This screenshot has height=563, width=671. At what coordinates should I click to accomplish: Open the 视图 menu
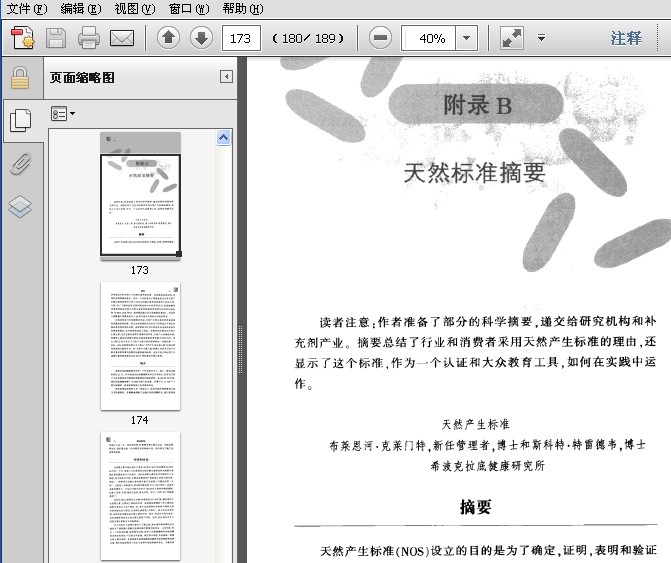(135, 8)
